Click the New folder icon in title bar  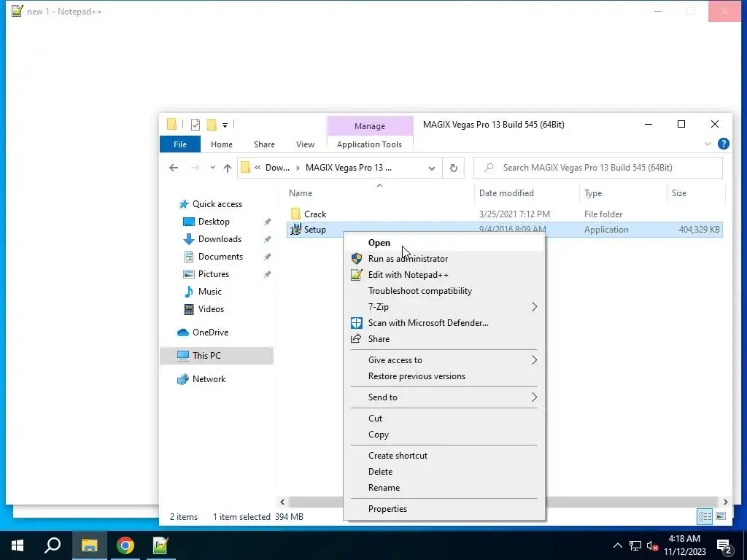(212, 125)
